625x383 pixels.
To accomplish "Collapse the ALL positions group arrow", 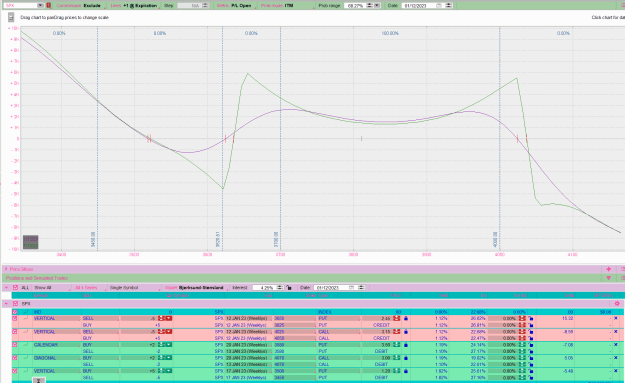I will click(x=6, y=287).
